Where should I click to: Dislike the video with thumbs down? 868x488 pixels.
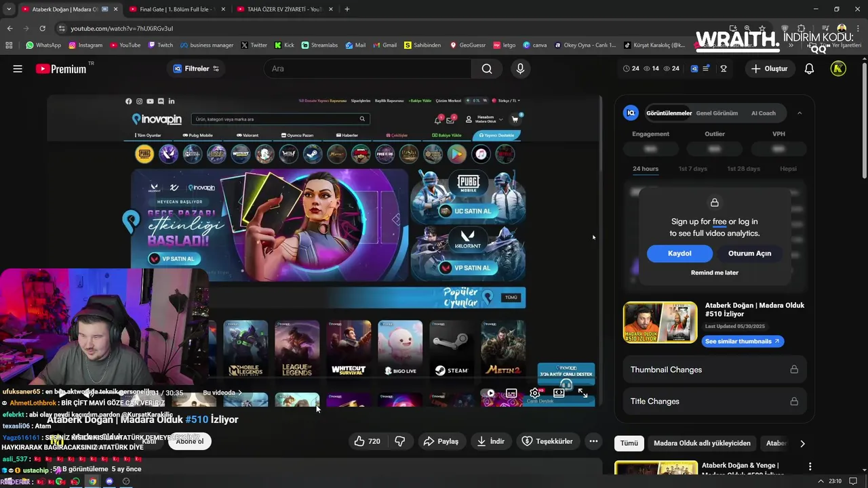pos(400,441)
